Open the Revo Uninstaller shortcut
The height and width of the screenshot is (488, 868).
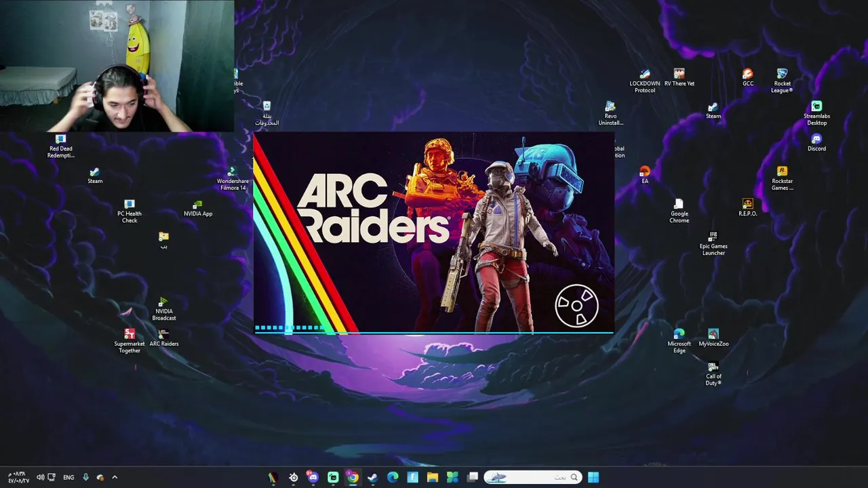point(610,113)
